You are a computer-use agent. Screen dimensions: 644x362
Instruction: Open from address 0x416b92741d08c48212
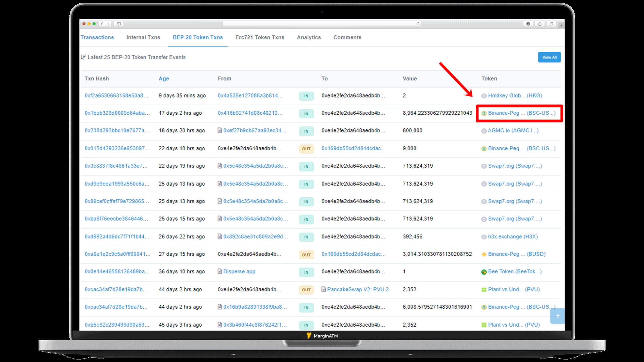(x=250, y=113)
